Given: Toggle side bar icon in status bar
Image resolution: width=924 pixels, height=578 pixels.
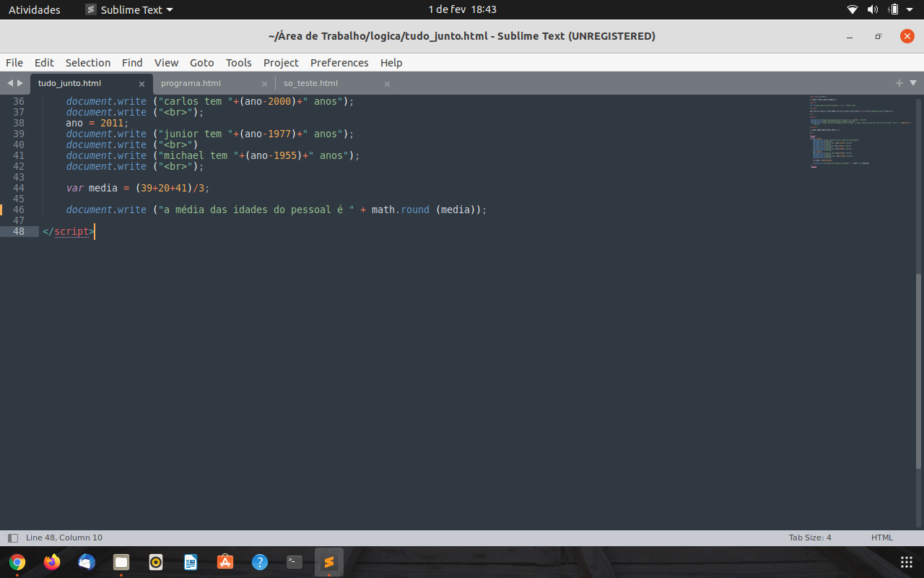Looking at the screenshot, I should (x=12, y=538).
